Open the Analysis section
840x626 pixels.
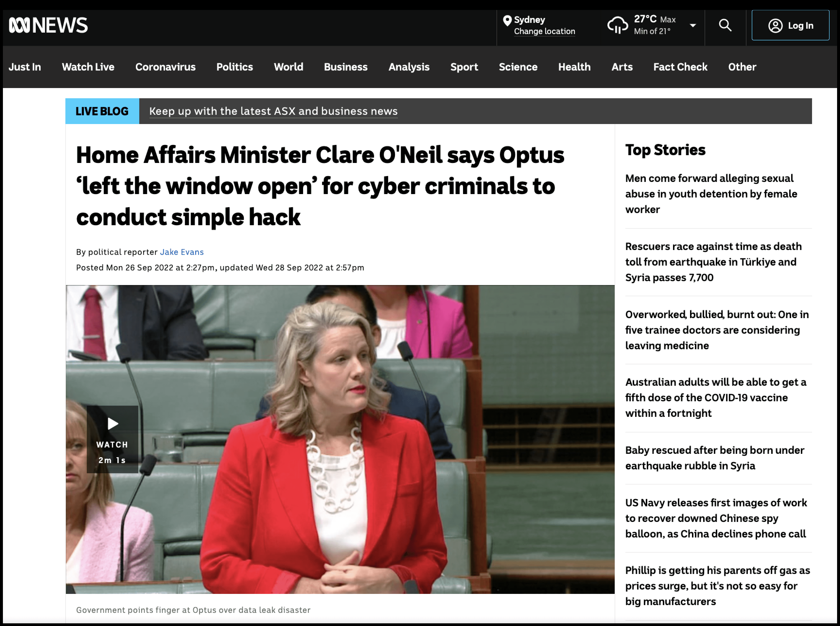pyautogui.click(x=409, y=67)
